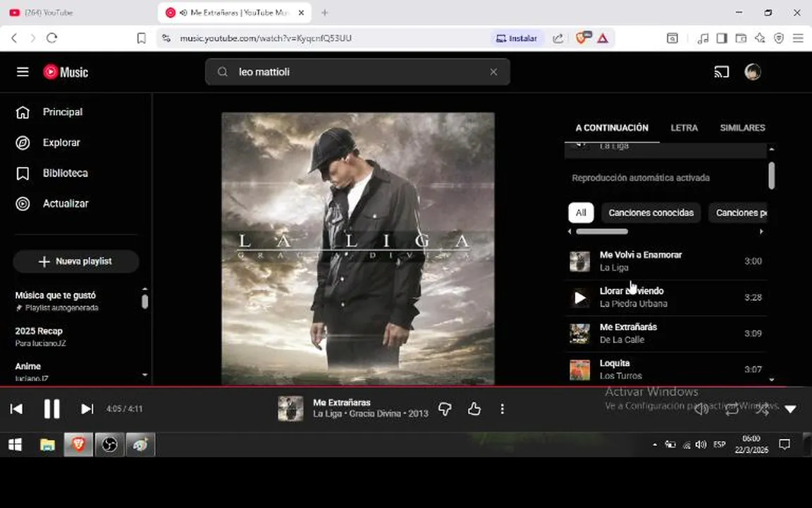The image size is (812, 508).
Task: Open the account profile avatar
Action: [753, 72]
